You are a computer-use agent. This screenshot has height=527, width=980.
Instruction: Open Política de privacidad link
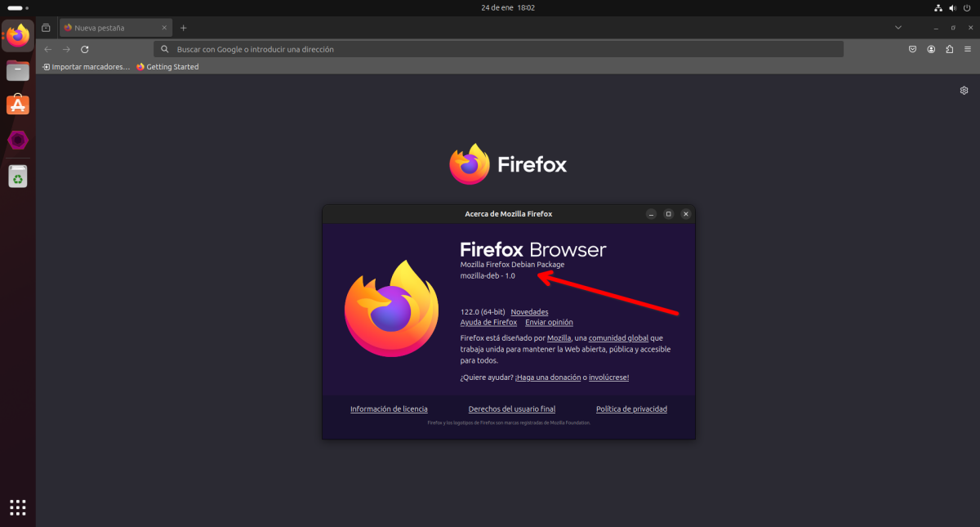(631, 409)
